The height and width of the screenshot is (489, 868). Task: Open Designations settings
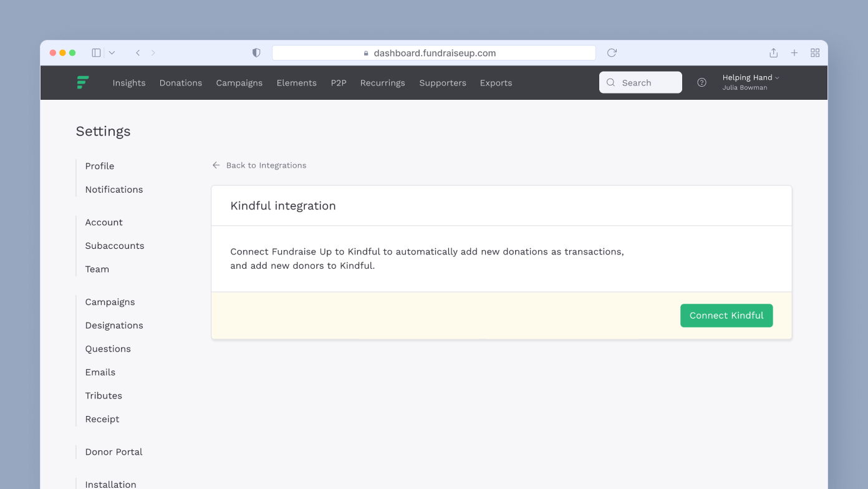click(x=114, y=326)
